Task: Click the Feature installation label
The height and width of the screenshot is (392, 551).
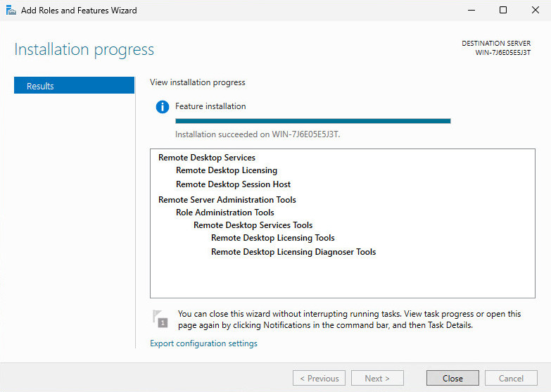Action: [x=210, y=106]
